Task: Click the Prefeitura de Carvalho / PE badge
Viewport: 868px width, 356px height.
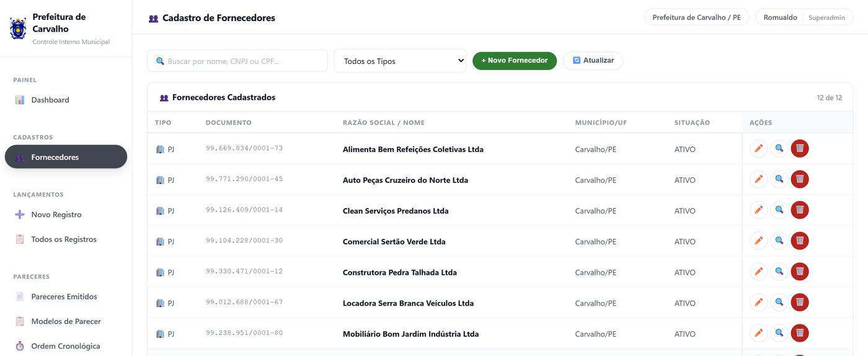Action: point(696,17)
